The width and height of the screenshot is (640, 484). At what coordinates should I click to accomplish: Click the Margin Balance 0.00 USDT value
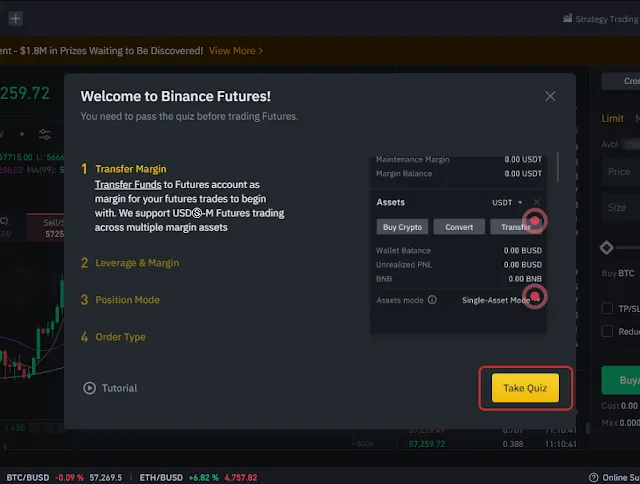point(523,173)
